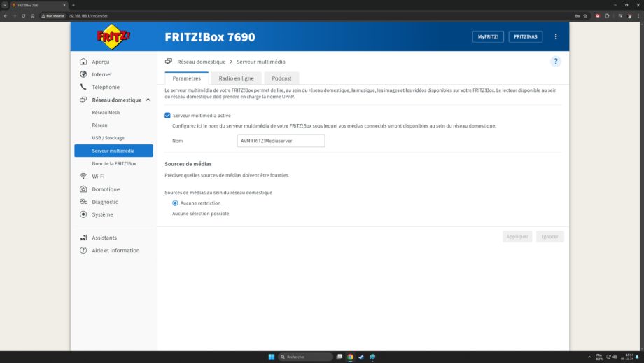Click the Domotique icon in sidebar

(83, 189)
